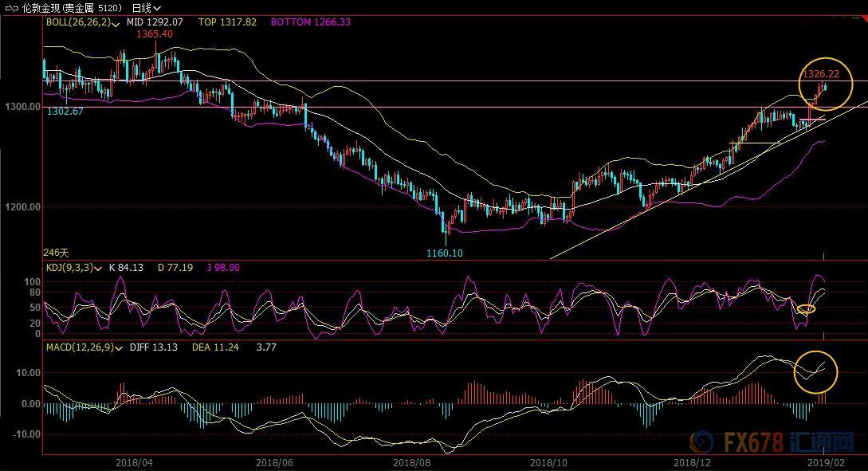Image resolution: width=868 pixels, height=471 pixels.
Task: Click the 2018/08 date marker
Action: tap(411, 463)
